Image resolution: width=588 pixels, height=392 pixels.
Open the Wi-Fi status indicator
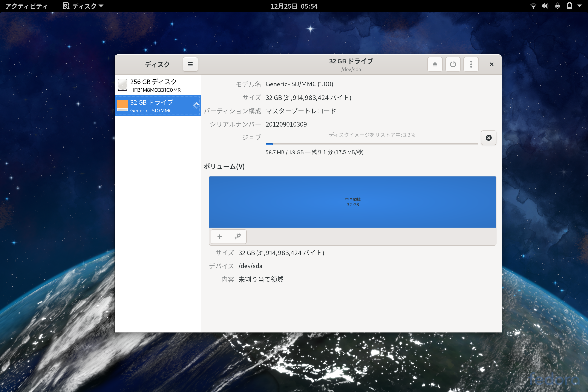[x=533, y=6]
